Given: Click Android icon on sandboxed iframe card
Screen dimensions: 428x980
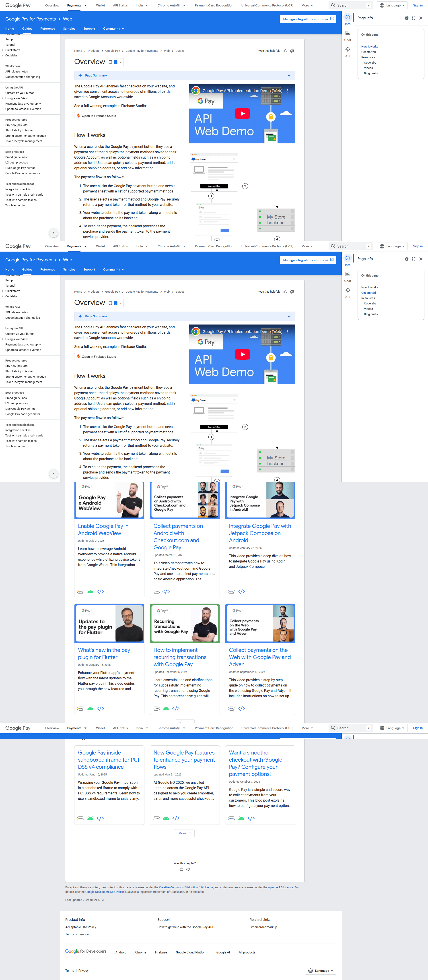Looking at the screenshot, I should point(91,818).
